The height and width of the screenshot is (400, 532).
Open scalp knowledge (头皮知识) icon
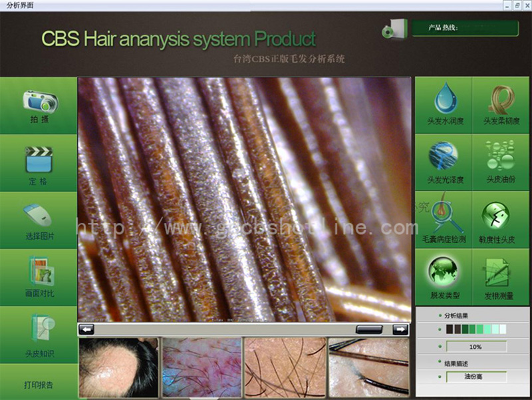click(x=39, y=329)
